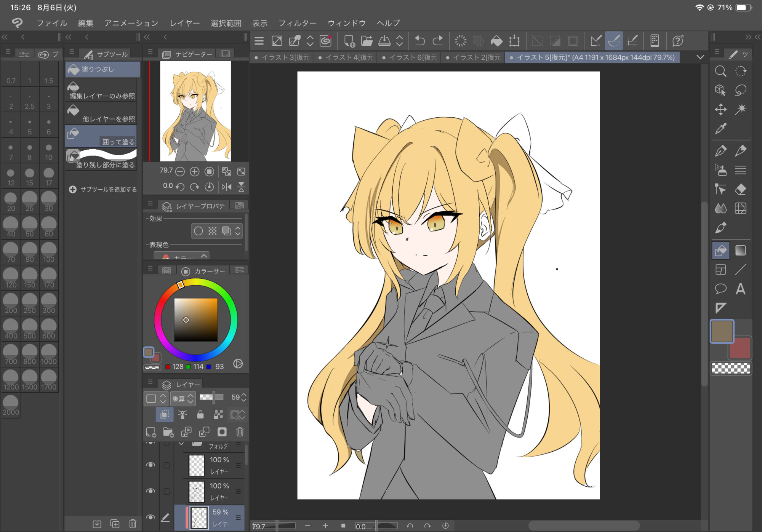Select brush size 100 preset
This screenshot has width=762, height=532.
49,252
